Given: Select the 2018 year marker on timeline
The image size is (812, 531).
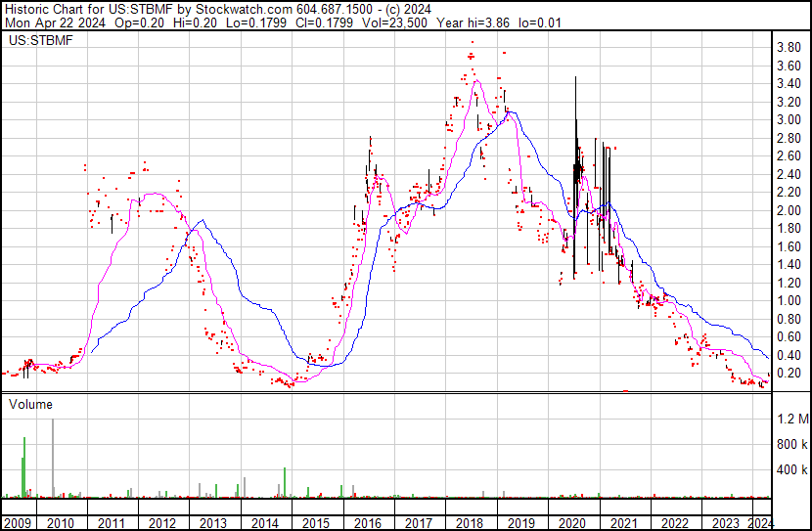Looking at the screenshot, I should tap(470, 522).
